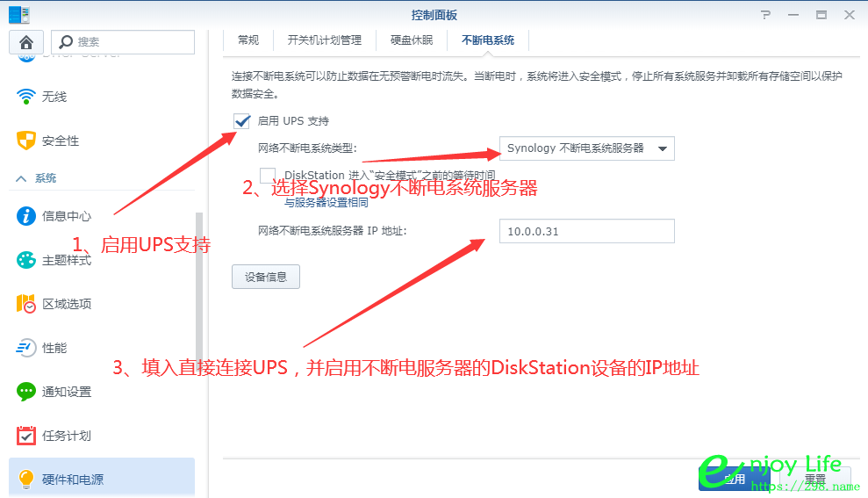This screenshot has width=868, height=498.
Task: Click the search magnifier icon
Action: tap(66, 41)
